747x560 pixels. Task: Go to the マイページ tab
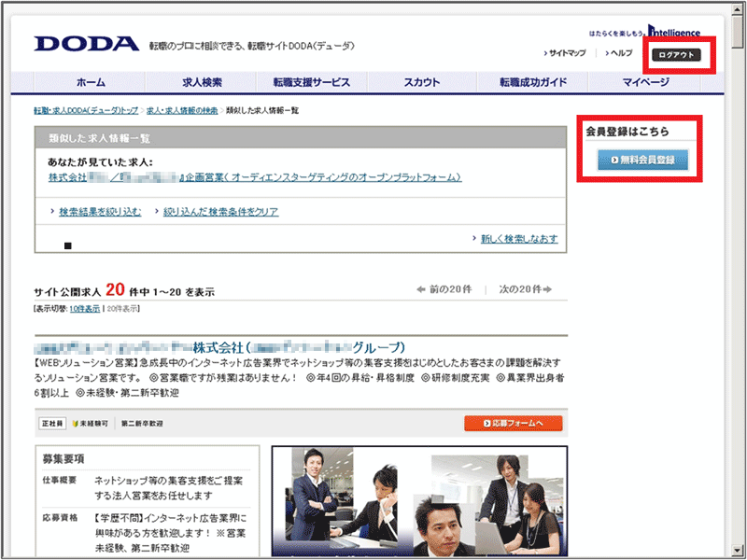click(646, 82)
